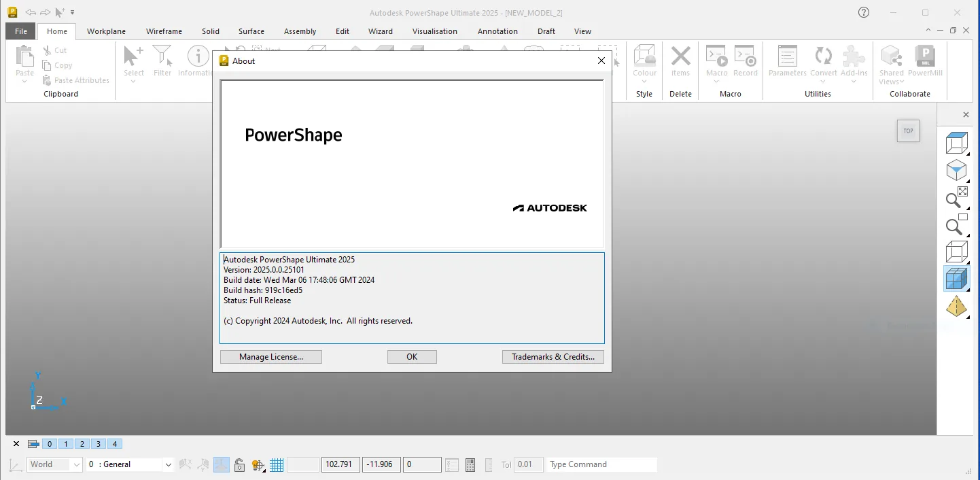Click the Select arrow tool icon
The height and width of the screenshot is (480, 980).
(x=134, y=56)
